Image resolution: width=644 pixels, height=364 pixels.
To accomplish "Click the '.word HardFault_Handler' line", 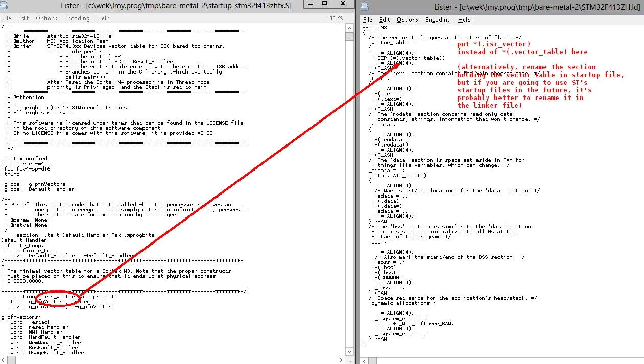I will click(45, 337).
